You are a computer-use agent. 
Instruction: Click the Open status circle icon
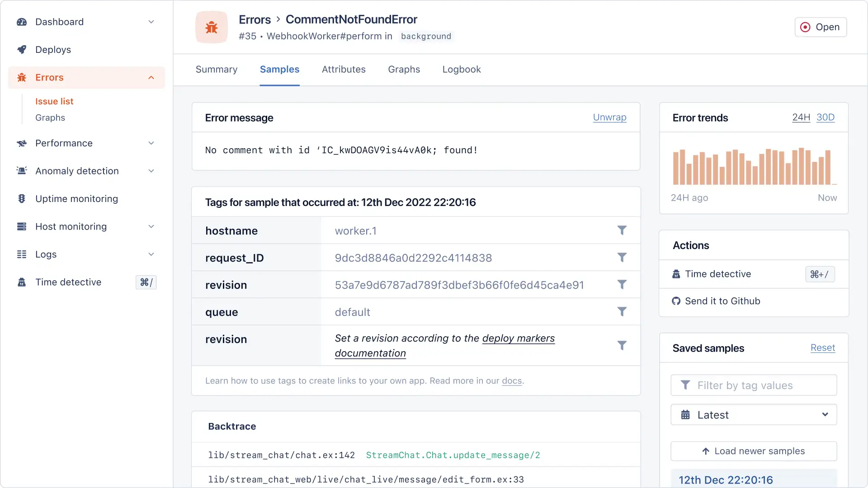805,27
